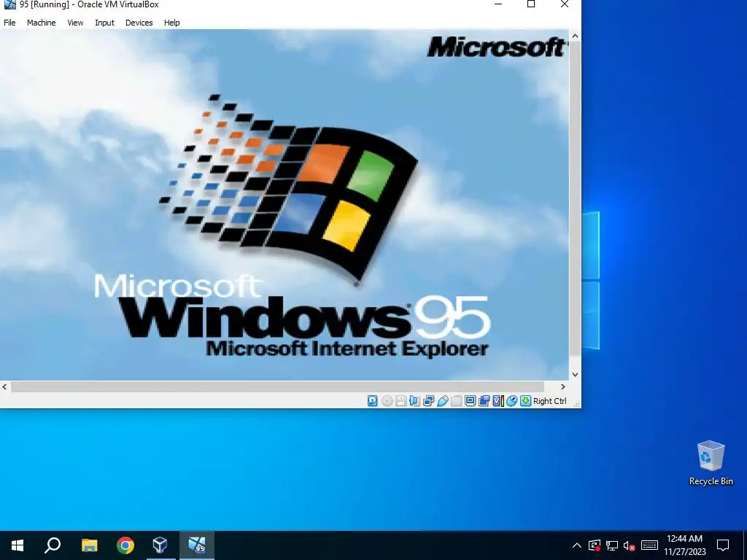Open the Windows Start menu
This screenshot has width=747, height=560.
[18, 545]
